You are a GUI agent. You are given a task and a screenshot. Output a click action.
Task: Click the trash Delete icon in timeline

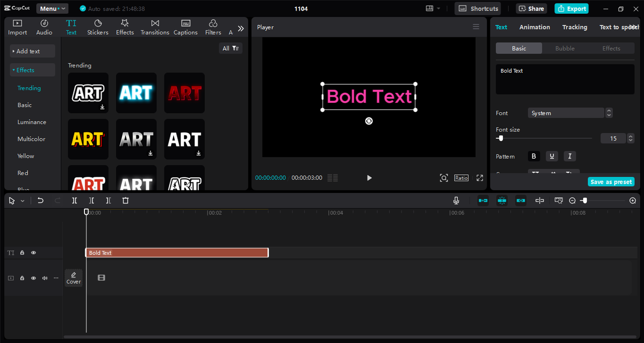(126, 200)
